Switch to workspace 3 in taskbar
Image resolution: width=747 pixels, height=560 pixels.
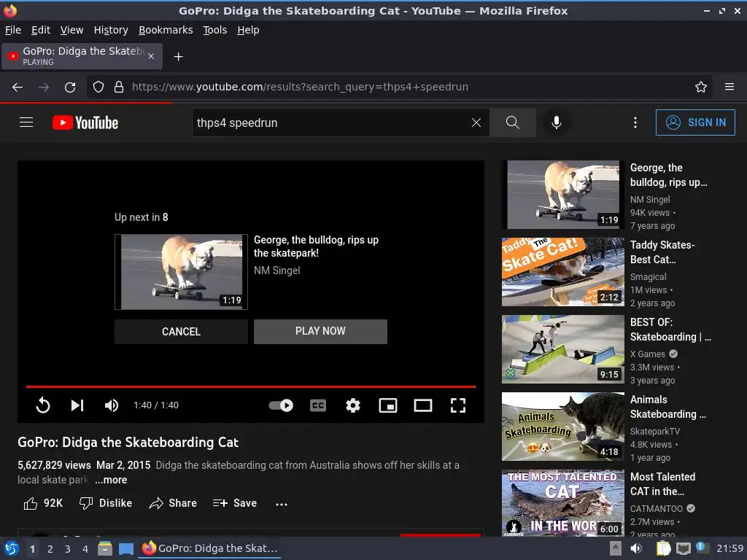pos(68,549)
